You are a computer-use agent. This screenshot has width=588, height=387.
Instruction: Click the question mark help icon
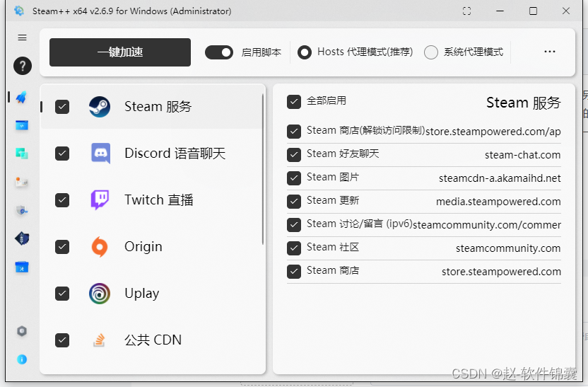tap(22, 66)
